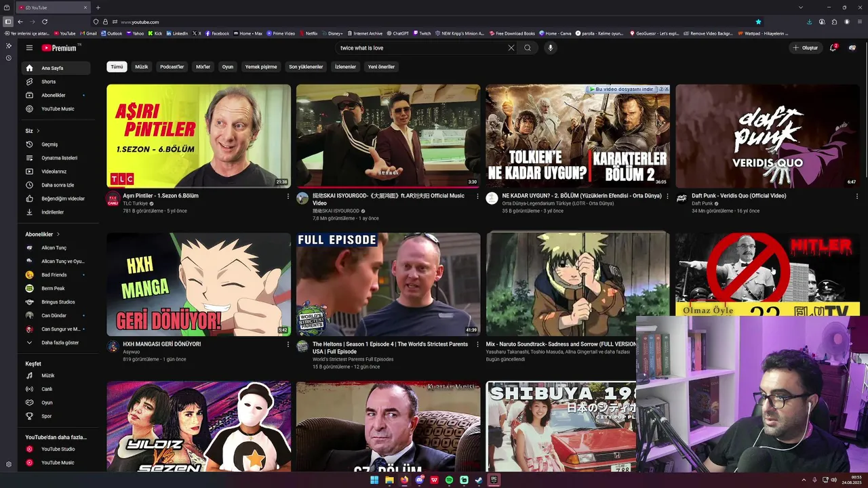
Task: Open Netflix bookmark in bookmarks bar
Action: pos(309,33)
